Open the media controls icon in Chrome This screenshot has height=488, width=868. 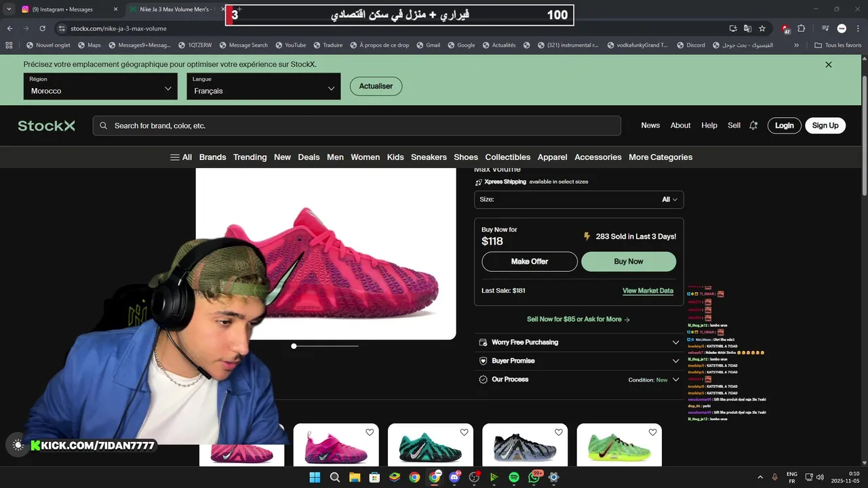point(825,28)
